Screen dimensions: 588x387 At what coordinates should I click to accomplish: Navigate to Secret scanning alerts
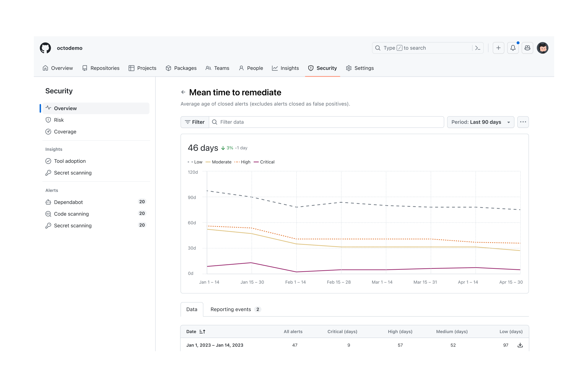coord(73,225)
